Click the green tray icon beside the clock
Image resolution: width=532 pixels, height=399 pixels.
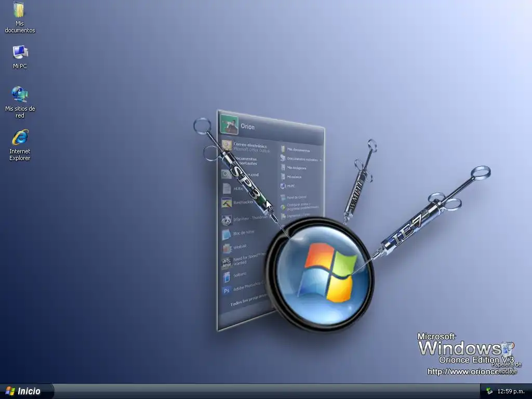[x=489, y=391]
